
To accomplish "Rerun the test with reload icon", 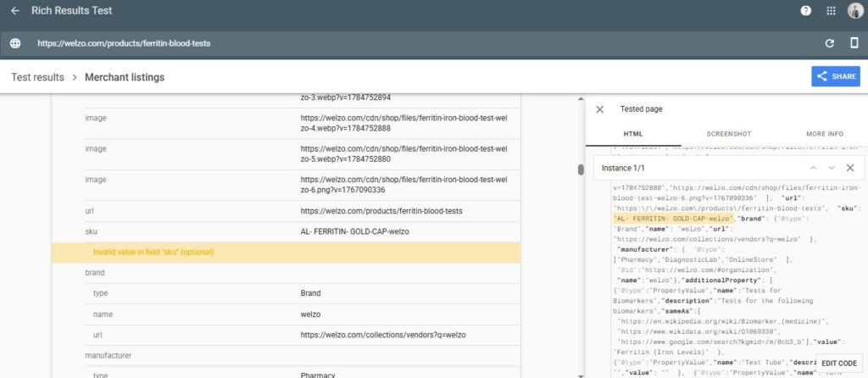I will (x=829, y=43).
